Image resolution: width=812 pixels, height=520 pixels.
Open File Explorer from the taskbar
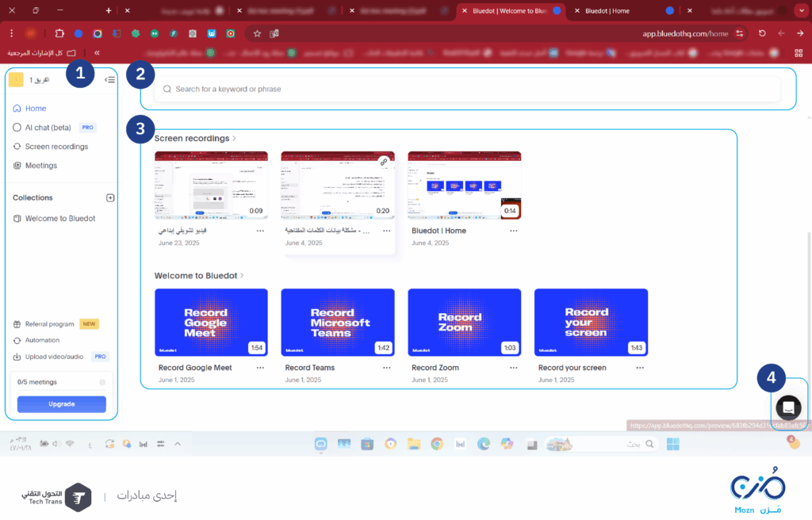414,444
